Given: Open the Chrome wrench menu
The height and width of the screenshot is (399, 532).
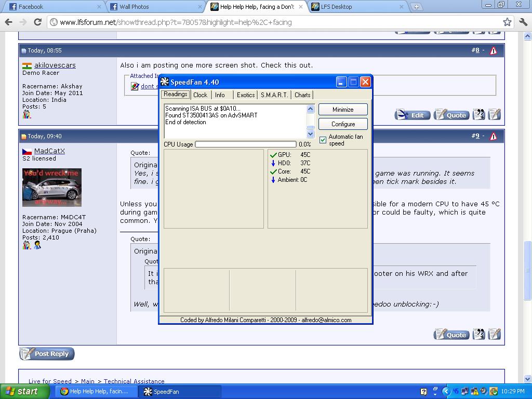Looking at the screenshot, I should click(523, 22).
